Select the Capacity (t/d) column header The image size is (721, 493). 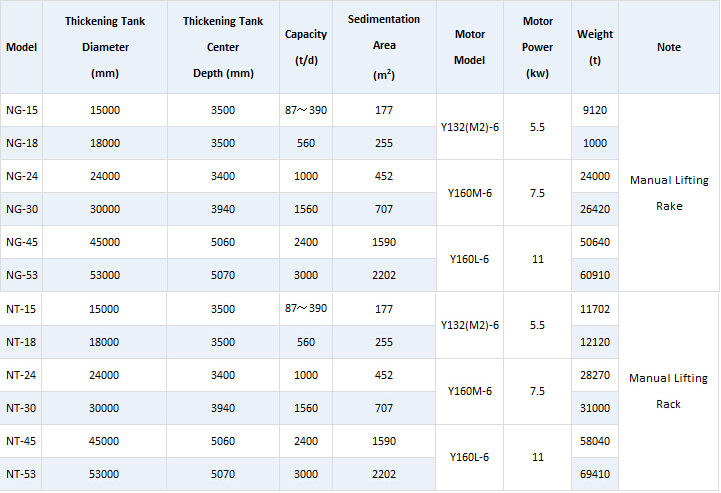click(x=305, y=47)
